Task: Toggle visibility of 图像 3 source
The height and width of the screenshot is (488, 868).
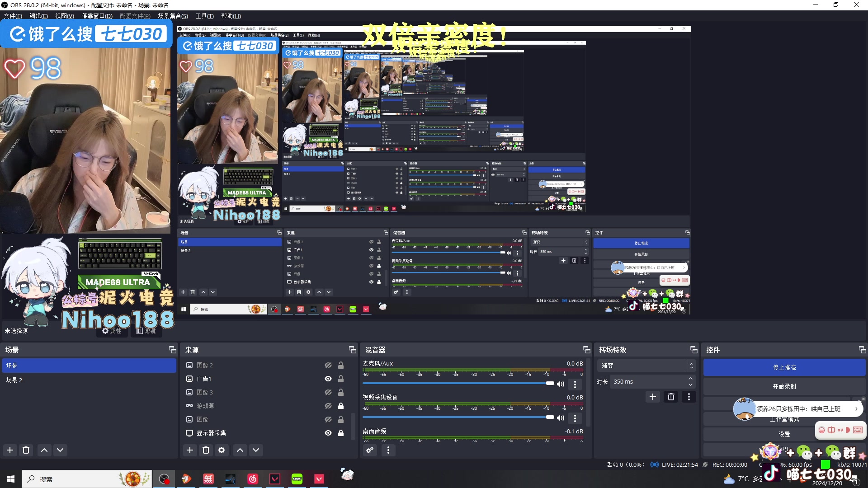Action: (x=328, y=392)
